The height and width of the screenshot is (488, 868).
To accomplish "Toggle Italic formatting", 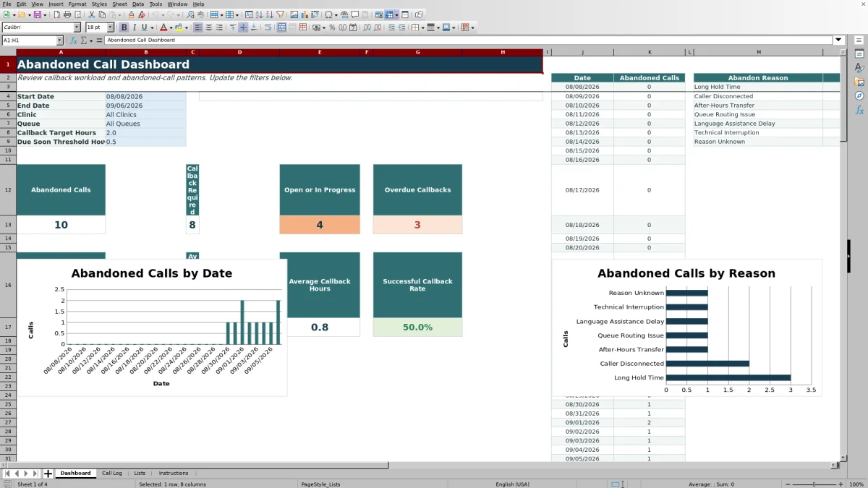I will tap(134, 27).
